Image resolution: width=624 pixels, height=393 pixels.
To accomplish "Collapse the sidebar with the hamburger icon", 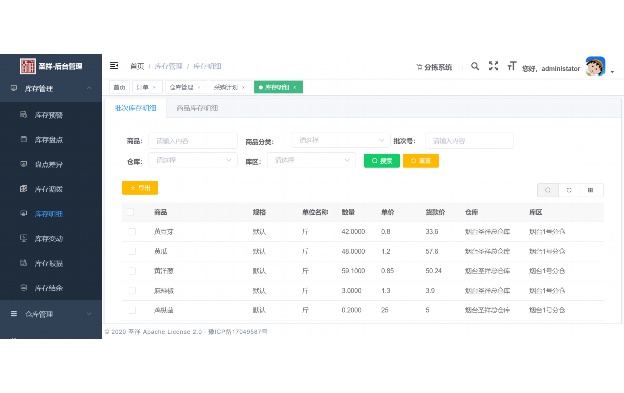I will (114, 65).
